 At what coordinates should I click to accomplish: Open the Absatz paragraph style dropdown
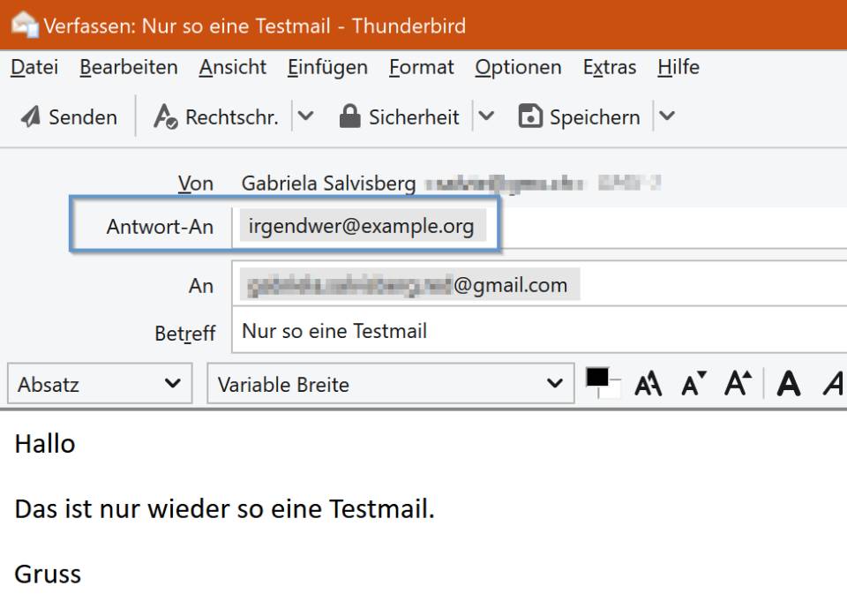tap(100, 384)
